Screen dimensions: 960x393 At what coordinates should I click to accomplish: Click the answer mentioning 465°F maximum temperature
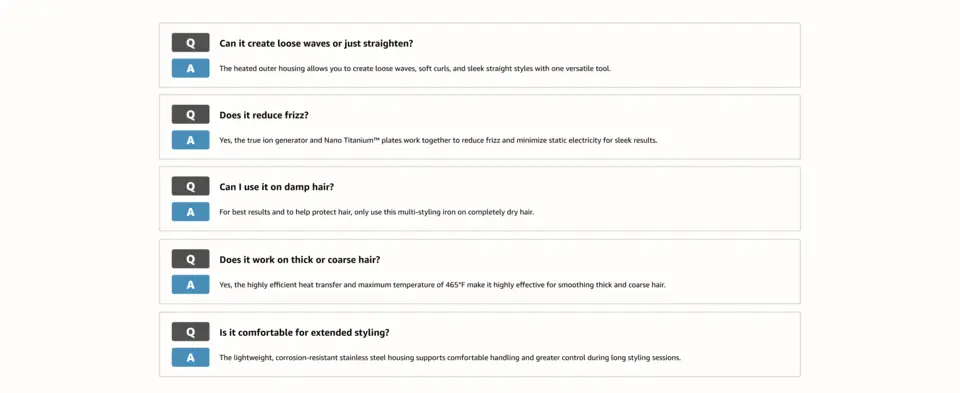[x=442, y=285]
